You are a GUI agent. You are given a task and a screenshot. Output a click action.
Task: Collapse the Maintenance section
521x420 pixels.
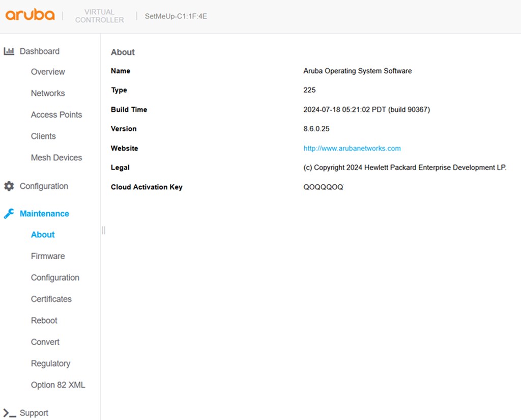pyautogui.click(x=45, y=213)
